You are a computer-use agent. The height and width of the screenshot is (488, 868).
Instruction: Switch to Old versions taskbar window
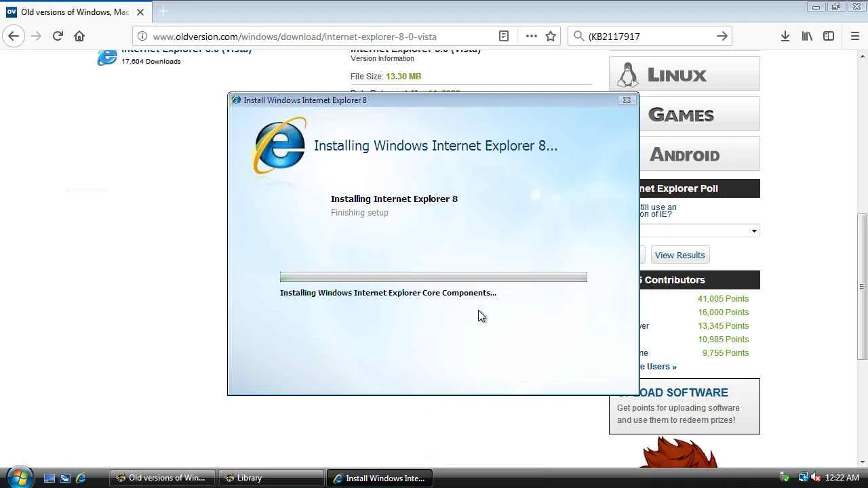pos(162,478)
